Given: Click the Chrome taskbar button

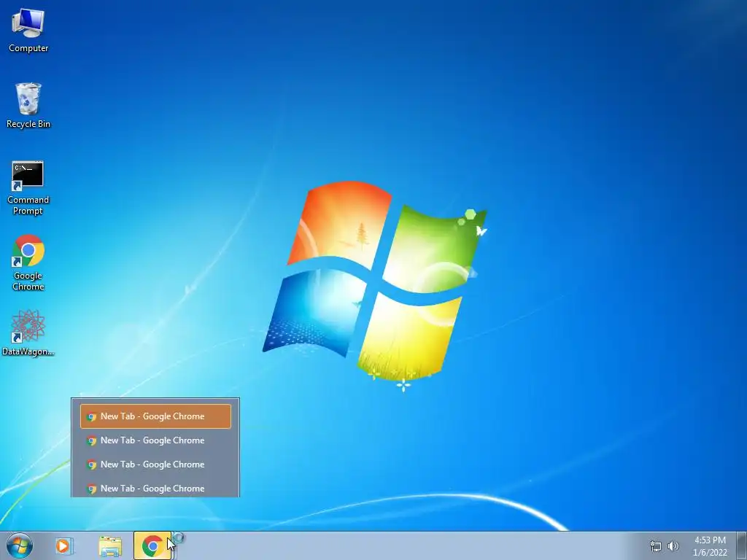Looking at the screenshot, I should pos(152,545).
